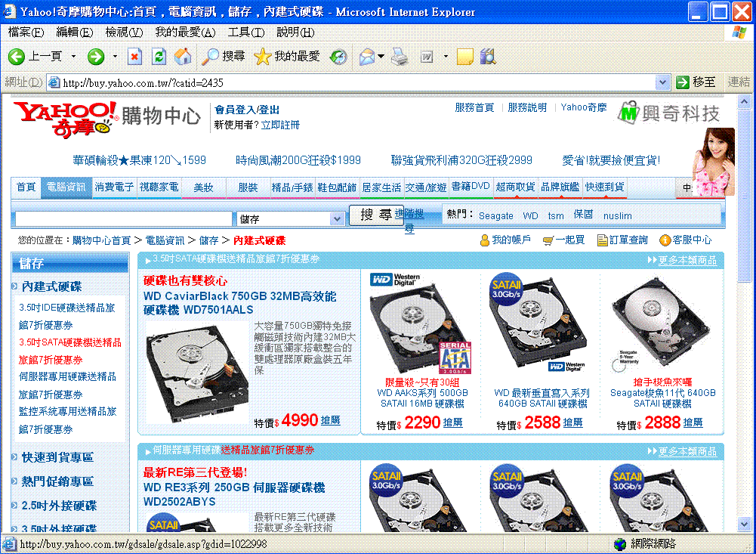Viewport: 756px width, 554px height.
Task: Open the Mail envelope toolbar icon
Action: (x=367, y=57)
